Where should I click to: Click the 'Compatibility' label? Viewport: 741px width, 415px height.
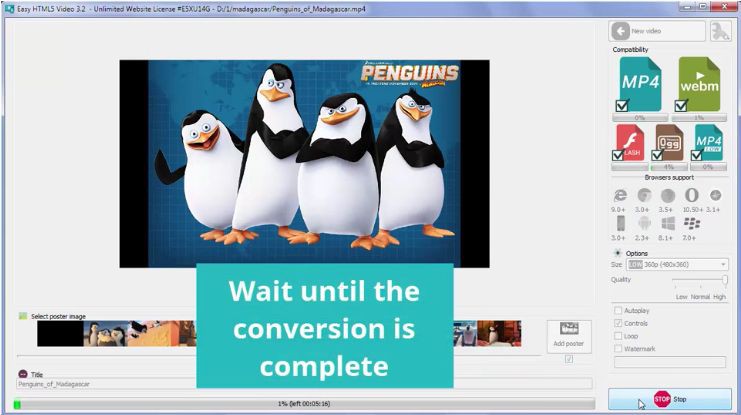(630, 50)
